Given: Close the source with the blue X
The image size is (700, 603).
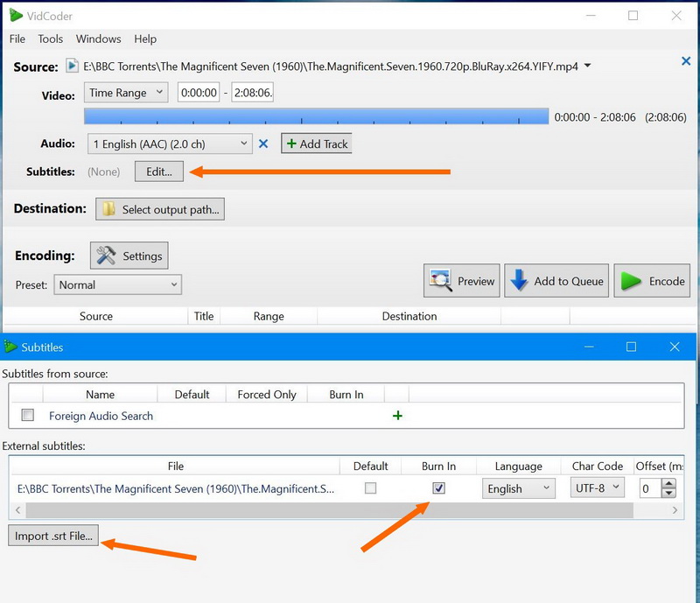Looking at the screenshot, I should pyautogui.click(x=686, y=61).
